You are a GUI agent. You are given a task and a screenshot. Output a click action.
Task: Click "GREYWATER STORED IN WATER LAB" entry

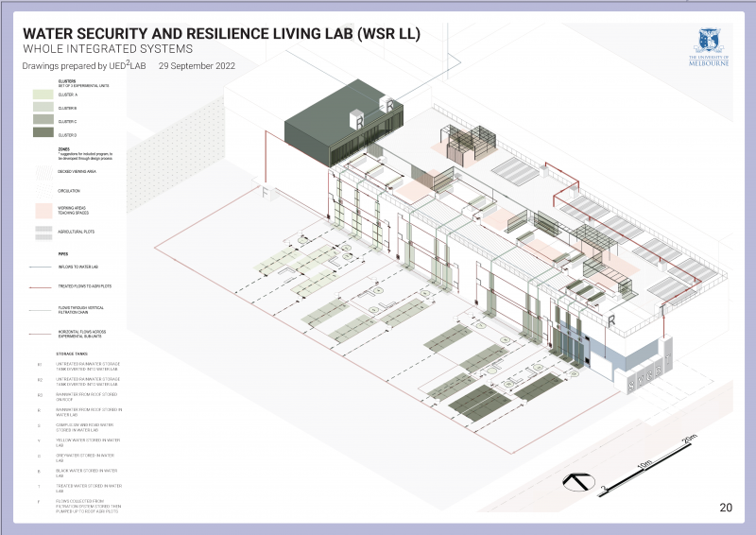(85, 457)
